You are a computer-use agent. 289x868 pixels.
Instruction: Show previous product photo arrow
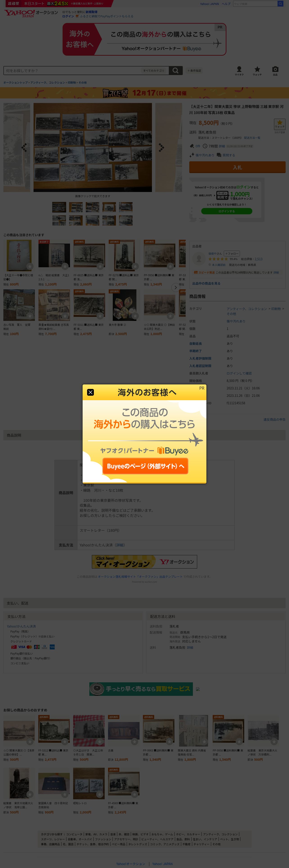point(24,147)
